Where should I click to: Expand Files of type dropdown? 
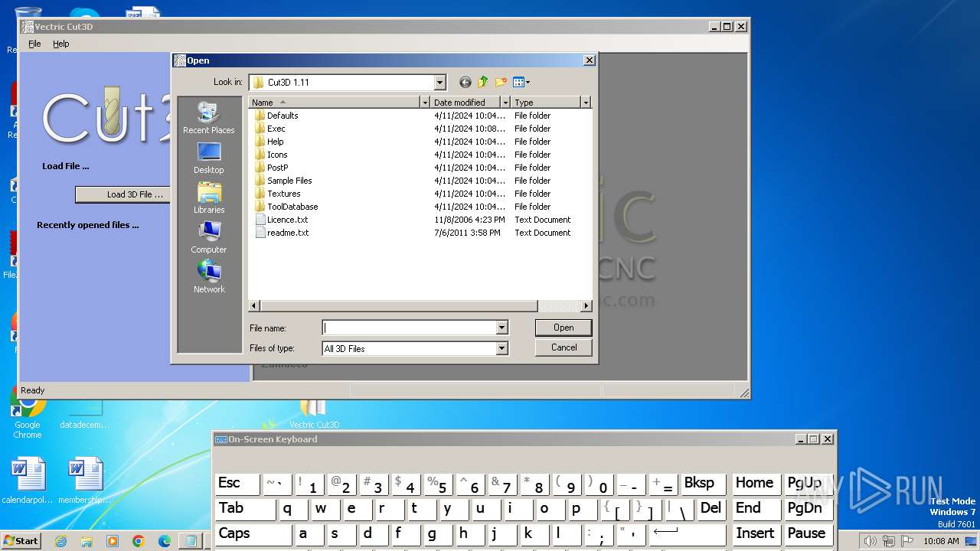(x=501, y=348)
